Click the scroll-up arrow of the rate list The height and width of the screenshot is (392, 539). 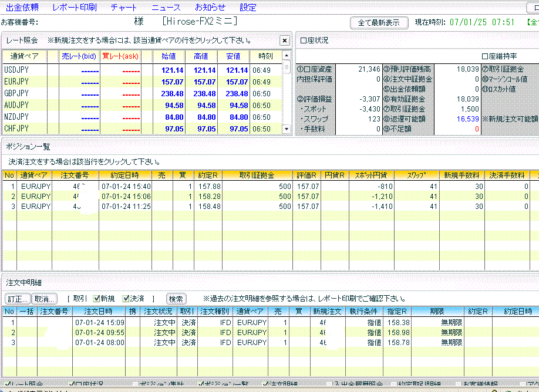(287, 55)
